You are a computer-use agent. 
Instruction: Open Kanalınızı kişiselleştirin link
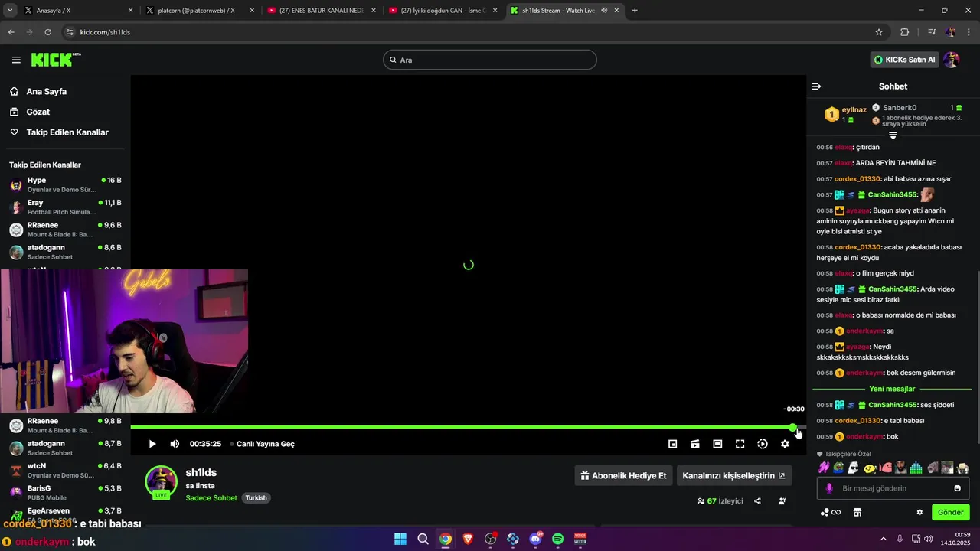[x=733, y=475]
